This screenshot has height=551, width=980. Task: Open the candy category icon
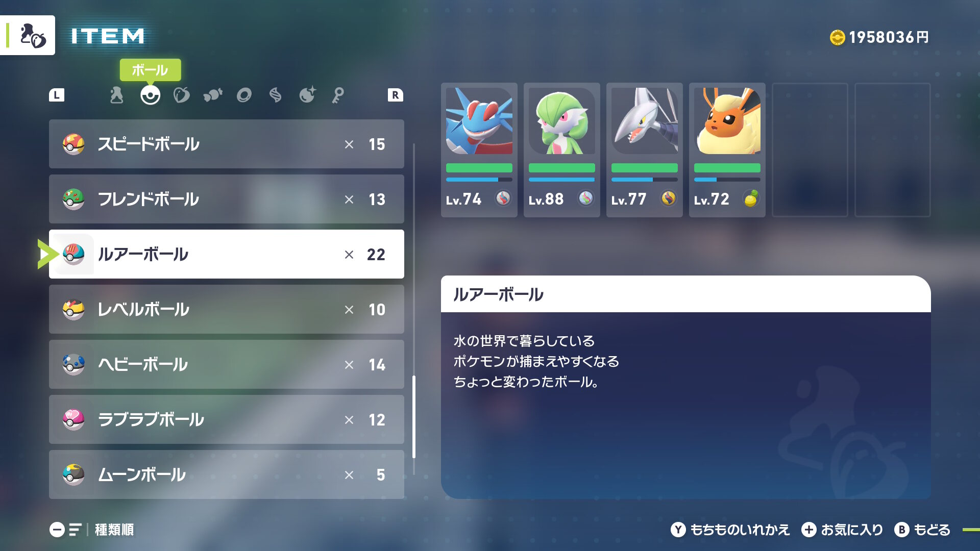click(x=213, y=95)
